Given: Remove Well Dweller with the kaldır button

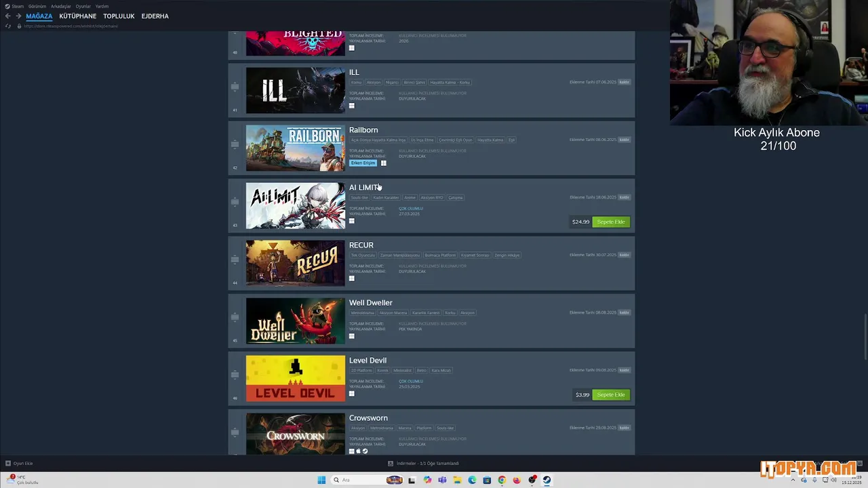Looking at the screenshot, I should click(x=624, y=312).
